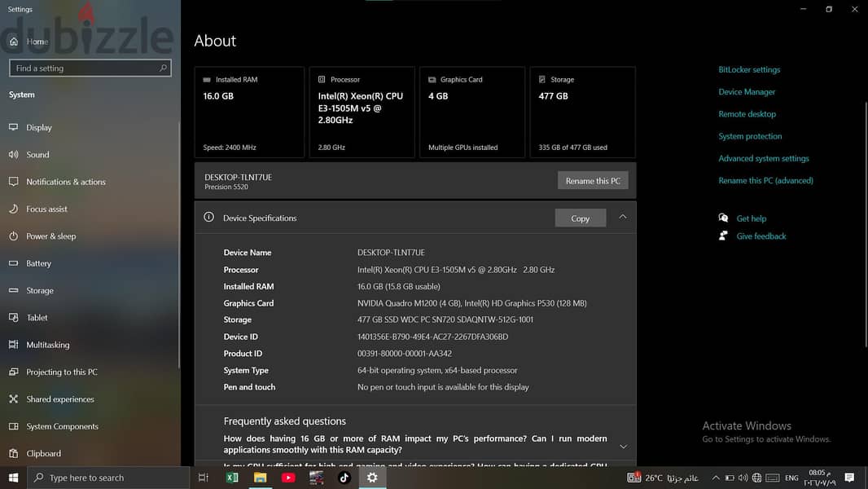Open the Home settings page
The height and width of the screenshot is (489, 868).
[x=28, y=42]
